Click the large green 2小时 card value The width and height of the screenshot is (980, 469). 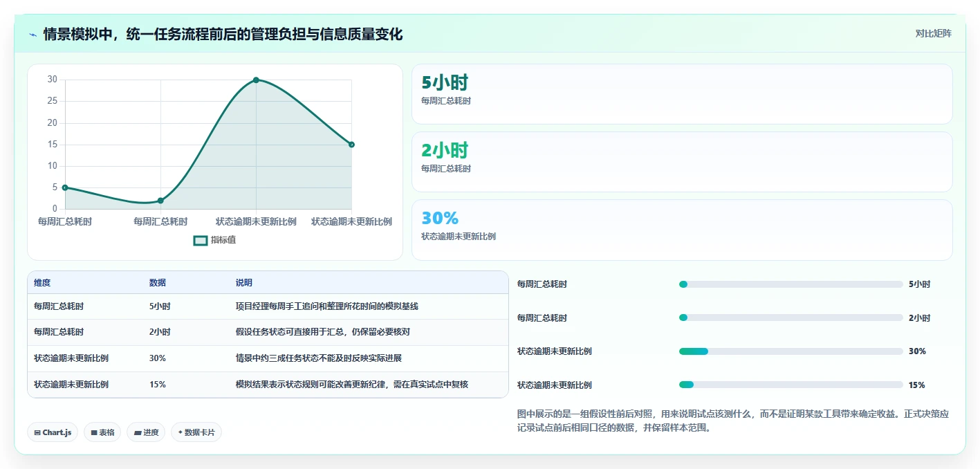[x=445, y=150]
